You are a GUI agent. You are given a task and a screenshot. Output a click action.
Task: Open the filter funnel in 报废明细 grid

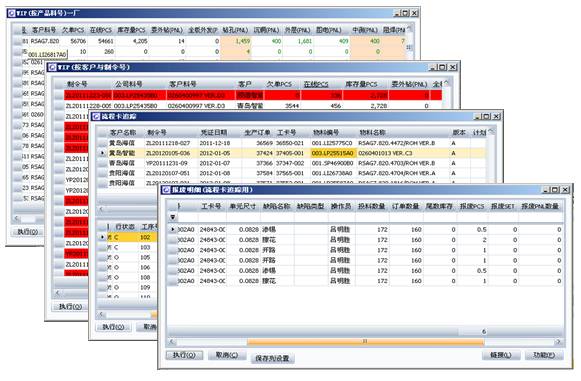point(173,217)
